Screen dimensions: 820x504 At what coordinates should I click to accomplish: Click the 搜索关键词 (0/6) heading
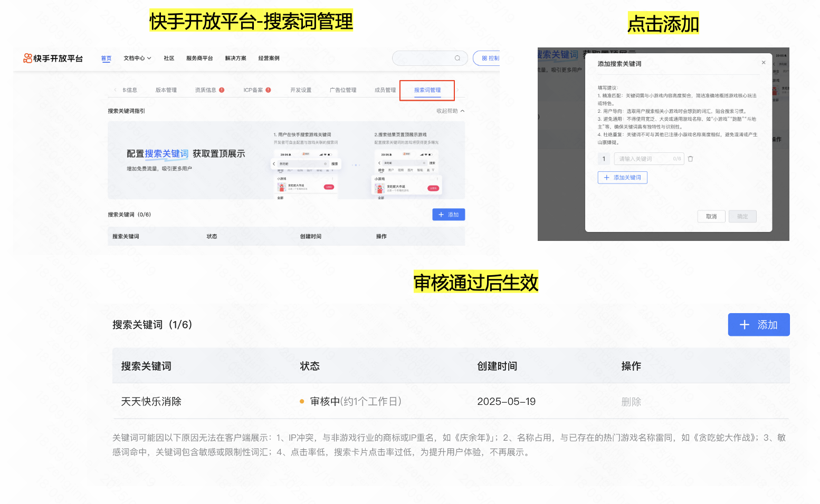[x=129, y=215]
